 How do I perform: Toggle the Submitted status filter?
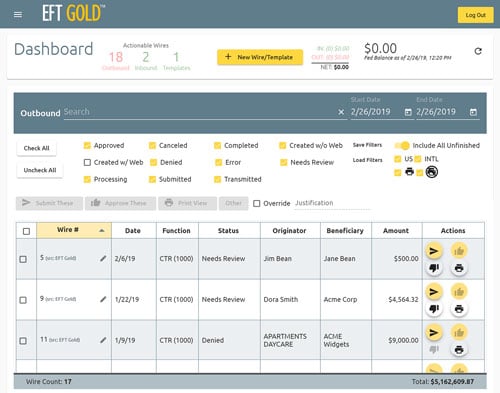[152, 179]
